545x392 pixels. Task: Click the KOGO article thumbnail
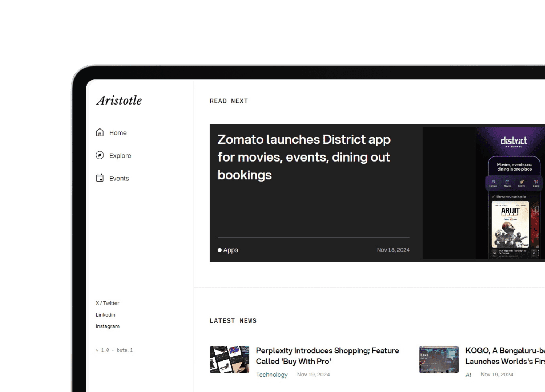439,359
